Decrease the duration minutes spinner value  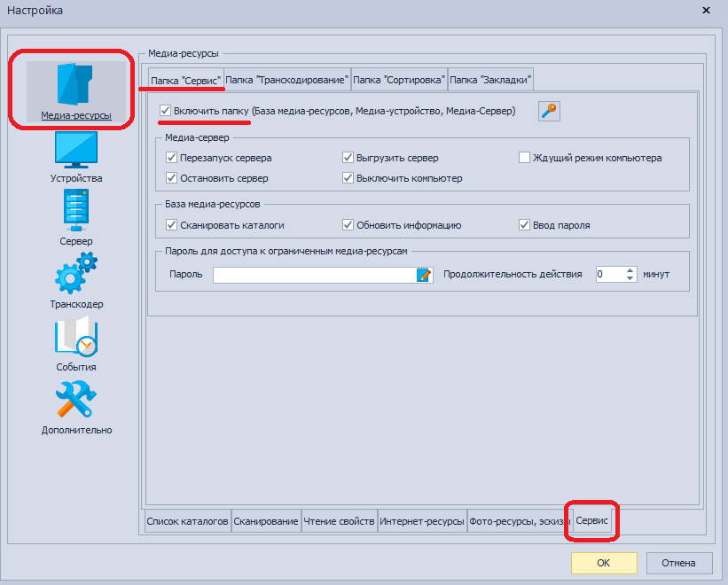point(630,278)
